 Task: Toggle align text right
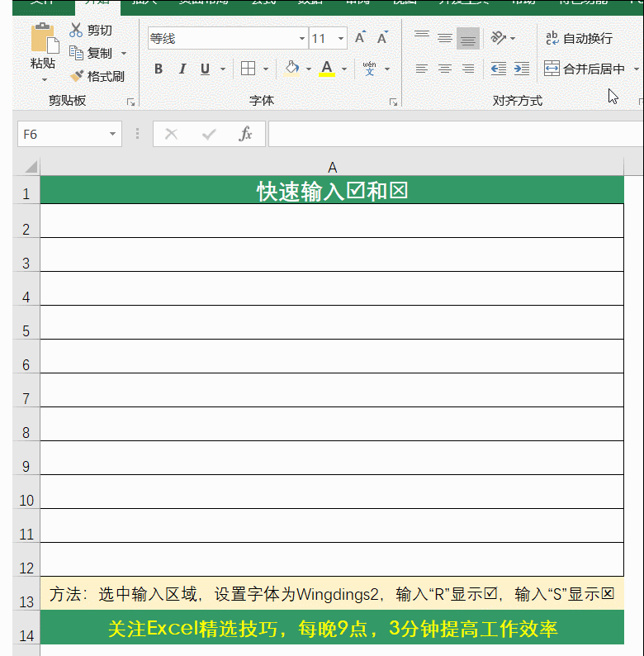click(468, 69)
